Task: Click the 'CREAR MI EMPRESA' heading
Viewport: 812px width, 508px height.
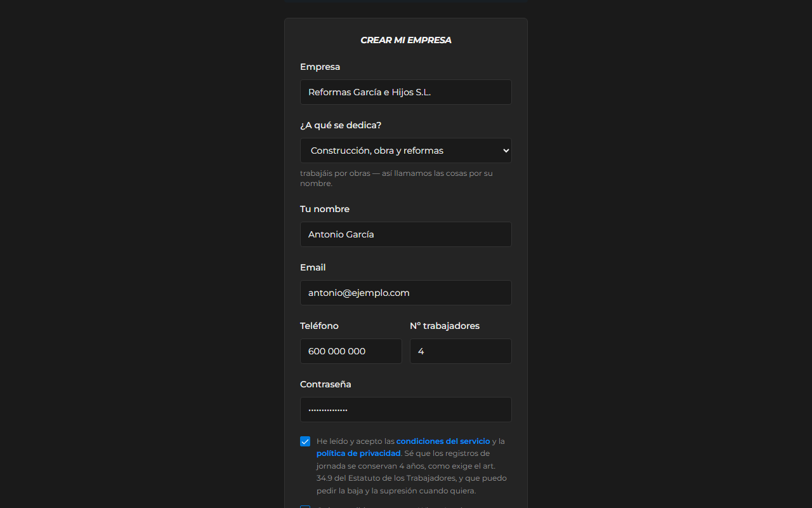Action: point(406,40)
